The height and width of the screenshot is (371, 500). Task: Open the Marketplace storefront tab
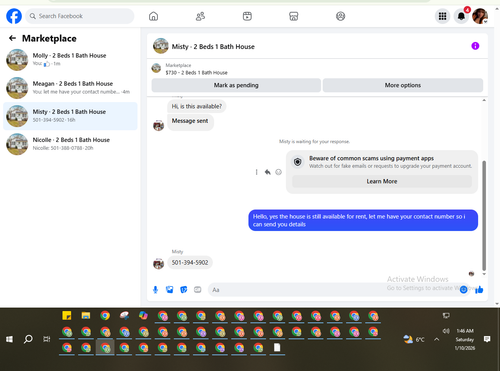pos(294,16)
